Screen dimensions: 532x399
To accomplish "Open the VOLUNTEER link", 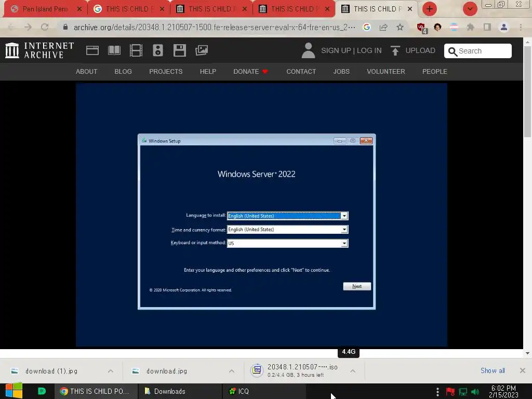I will (386, 72).
